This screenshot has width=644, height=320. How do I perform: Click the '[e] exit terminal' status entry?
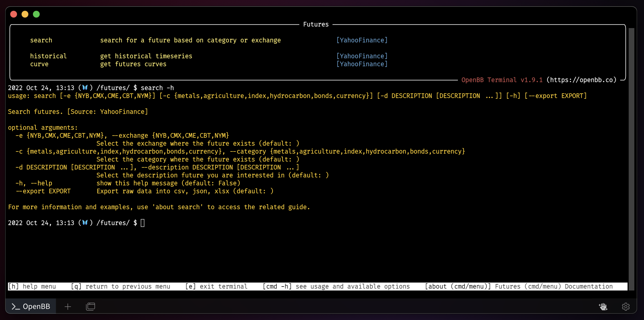click(x=216, y=287)
